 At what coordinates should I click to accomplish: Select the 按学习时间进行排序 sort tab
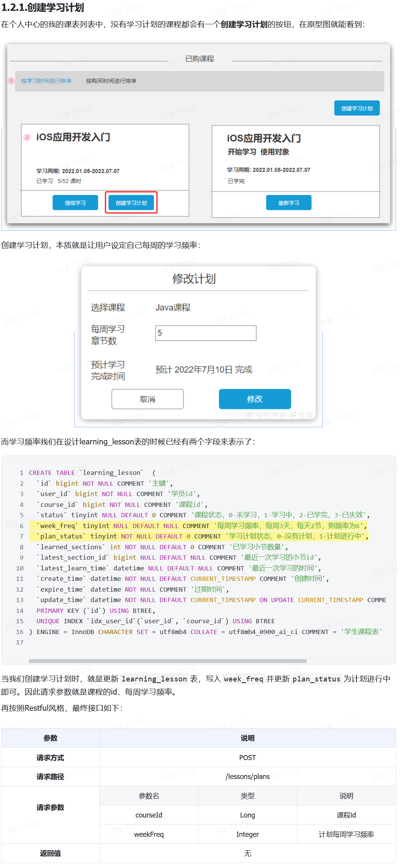click(46, 81)
